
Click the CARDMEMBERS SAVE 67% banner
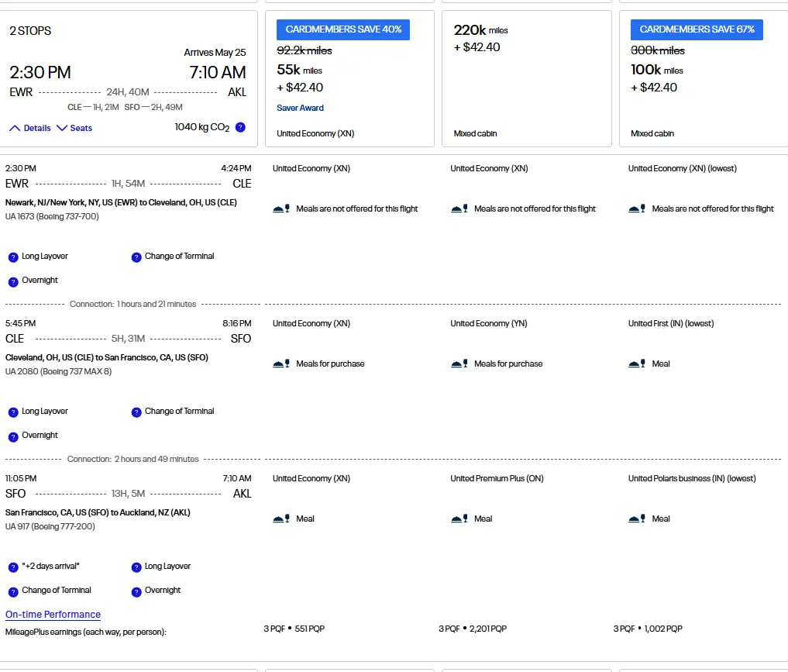pyautogui.click(x=697, y=29)
